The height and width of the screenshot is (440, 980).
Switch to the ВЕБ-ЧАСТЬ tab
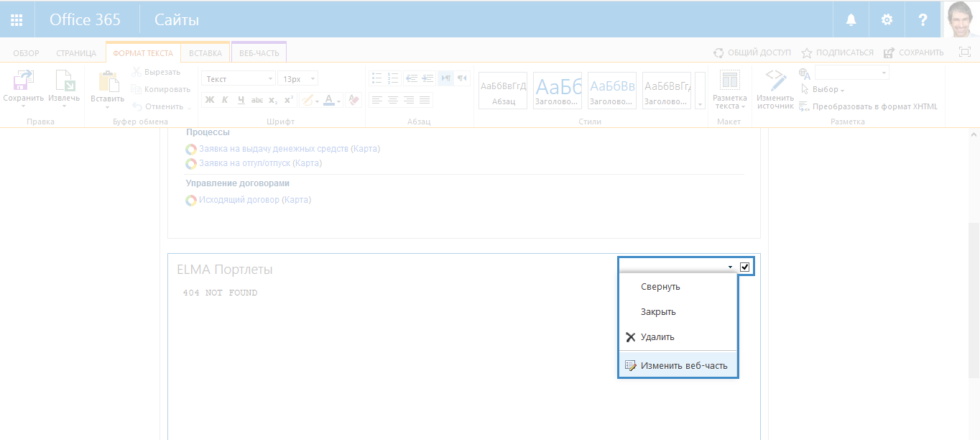pyautogui.click(x=259, y=52)
